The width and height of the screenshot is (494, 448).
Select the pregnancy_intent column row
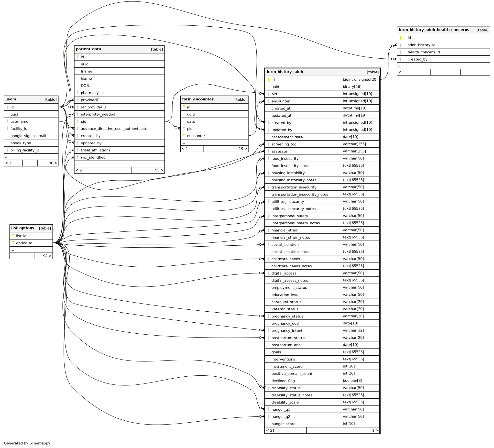click(287, 331)
